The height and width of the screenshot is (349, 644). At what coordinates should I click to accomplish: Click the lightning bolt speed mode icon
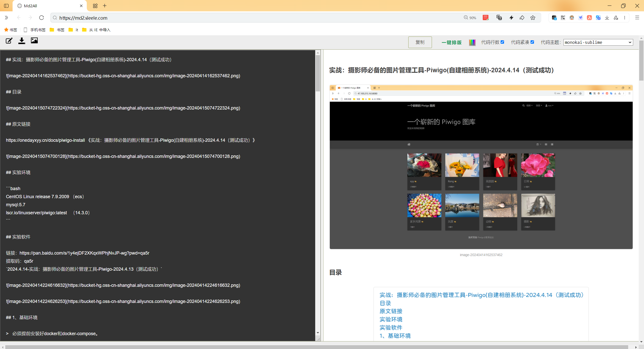coord(511,18)
